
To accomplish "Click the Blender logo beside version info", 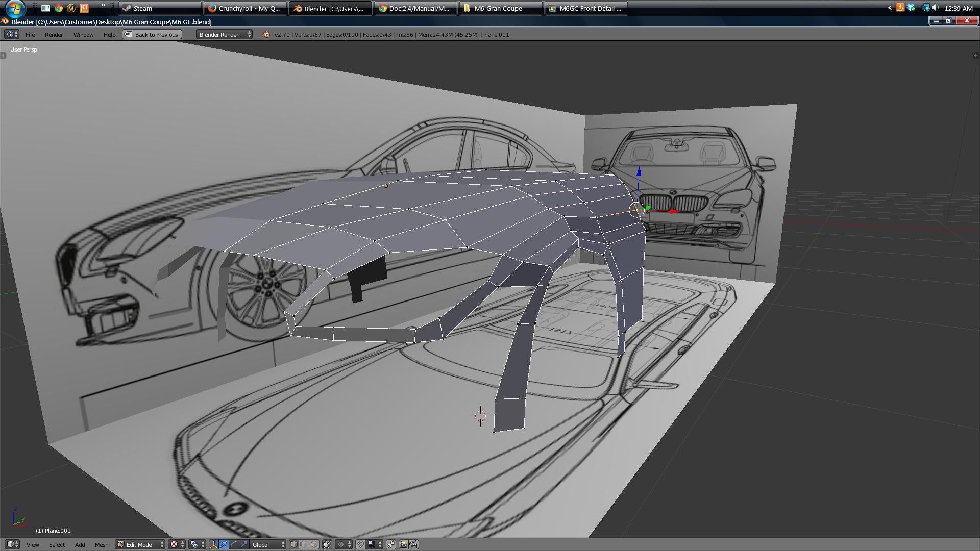I will (265, 34).
